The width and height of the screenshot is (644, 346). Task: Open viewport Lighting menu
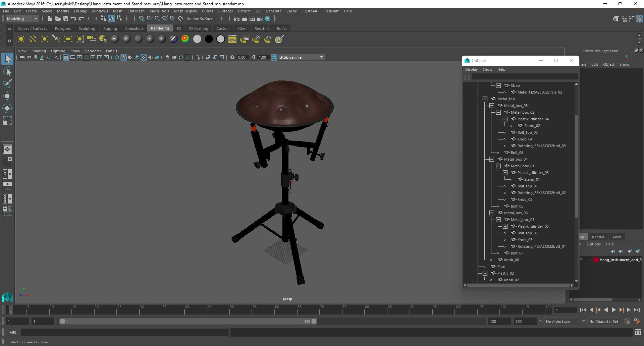click(x=58, y=51)
